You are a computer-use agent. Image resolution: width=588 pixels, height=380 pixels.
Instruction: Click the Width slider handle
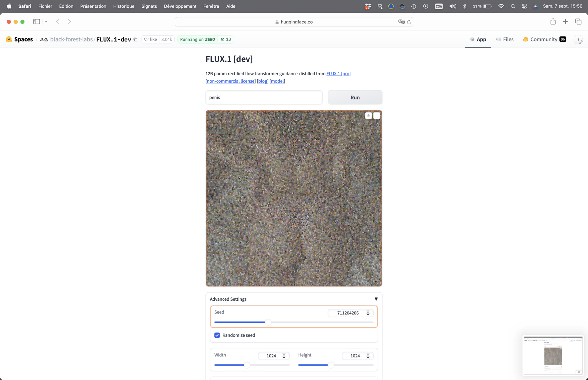tap(247, 365)
